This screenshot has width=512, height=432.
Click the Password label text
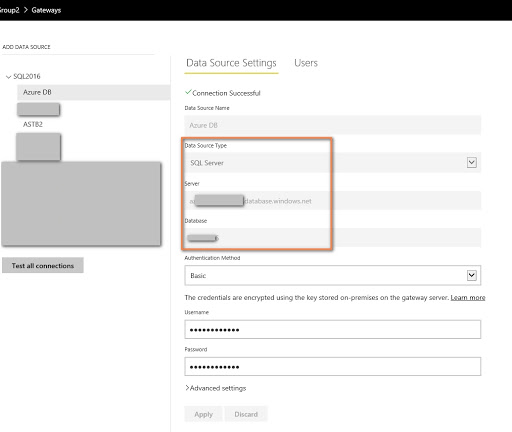pos(196,349)
